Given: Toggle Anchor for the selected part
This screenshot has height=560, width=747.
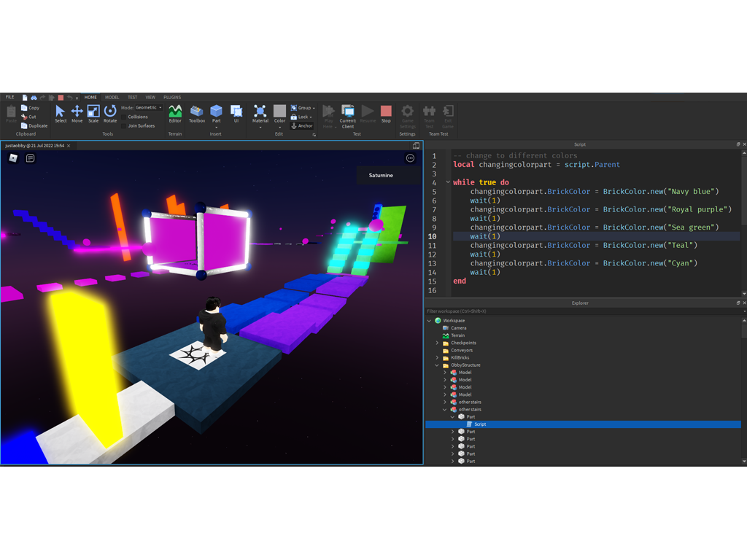Looking at the screenshot, I should point(302,125).
